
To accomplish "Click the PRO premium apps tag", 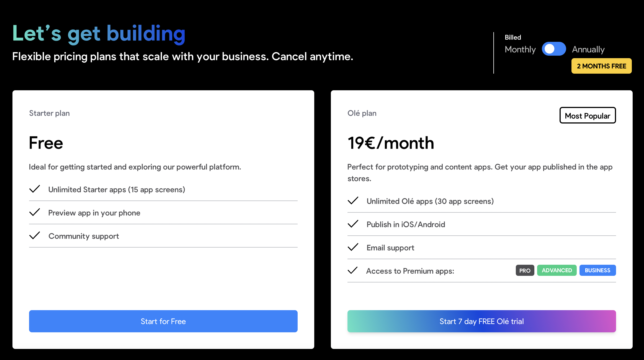I will (525, 270).
